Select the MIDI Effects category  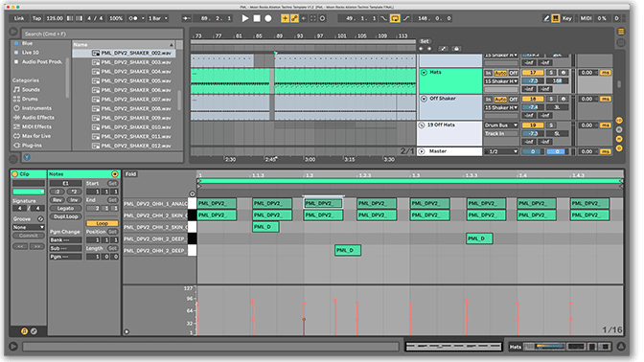(x=36, y=126)
